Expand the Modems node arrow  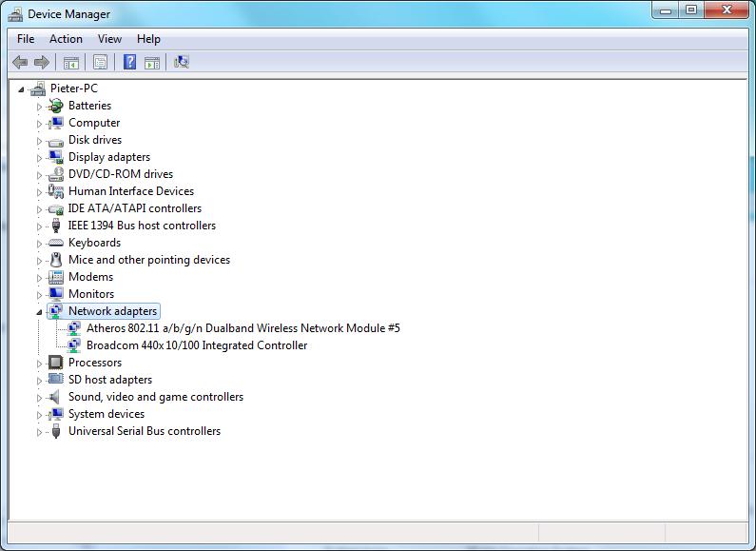pyautogui.click(x=40, y=278)
